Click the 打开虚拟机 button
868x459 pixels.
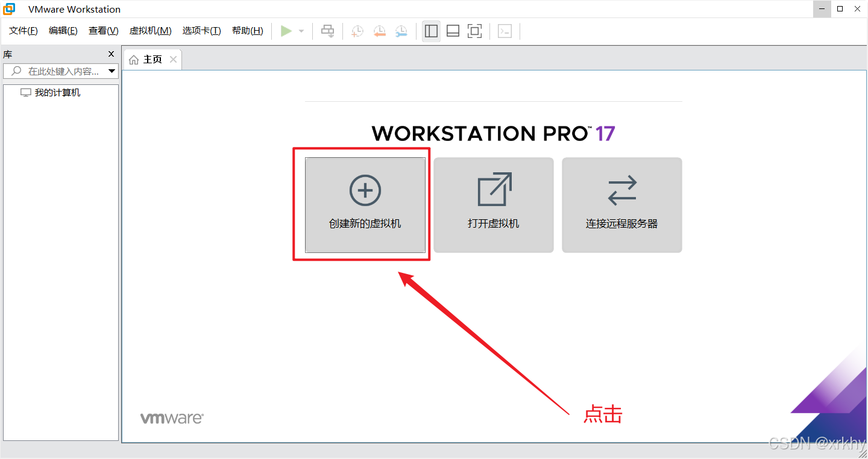[494, 205]
